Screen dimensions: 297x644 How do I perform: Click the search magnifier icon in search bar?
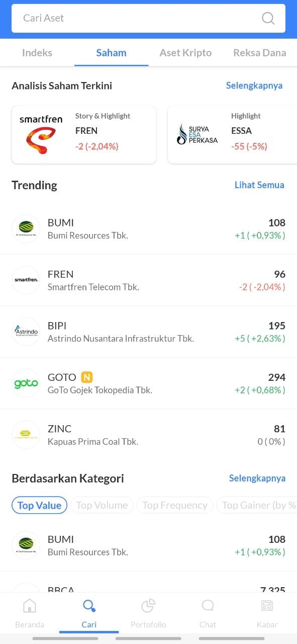pos(268,19)
